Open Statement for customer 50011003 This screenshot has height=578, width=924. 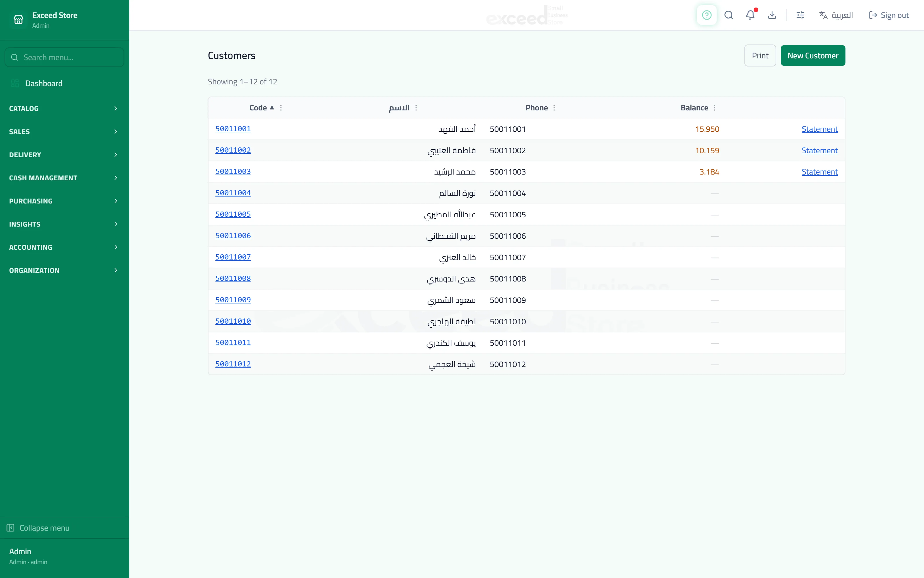[819, 172]
